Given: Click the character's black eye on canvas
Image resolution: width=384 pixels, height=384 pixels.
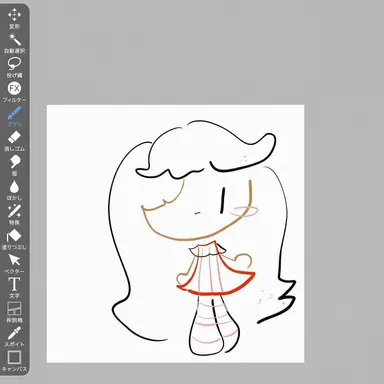Looking at the screenshot, I should [x=223, y=200].
